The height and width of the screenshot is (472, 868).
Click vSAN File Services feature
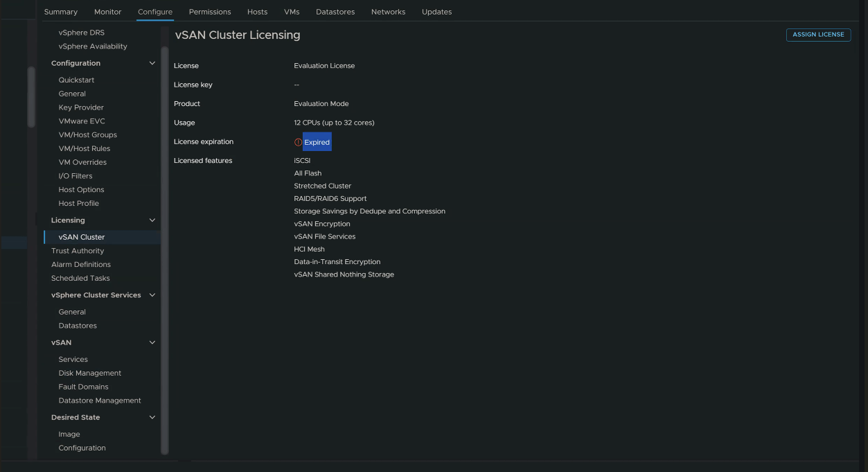click(325, 236)
